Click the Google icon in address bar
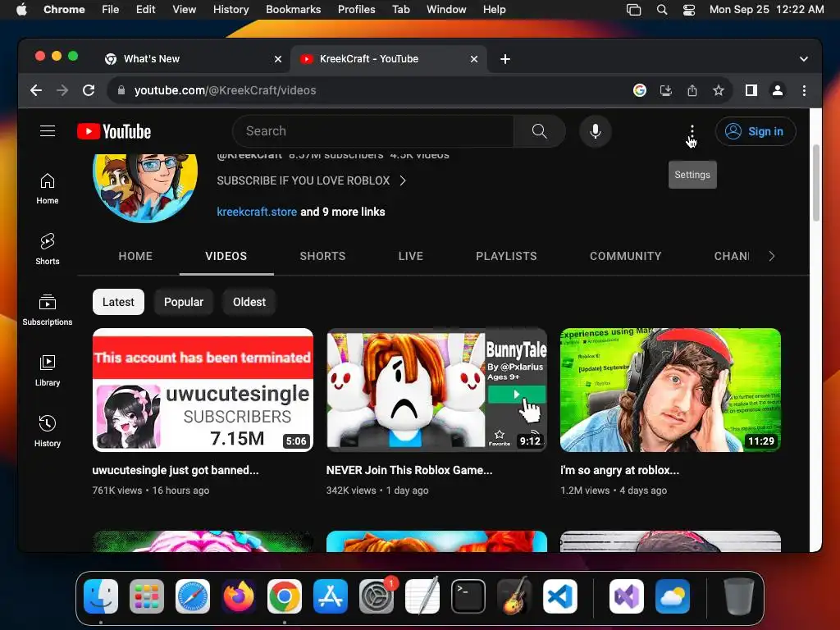Image resolution: width=840 pixels, height=630 pixels. tap(640, 90)
